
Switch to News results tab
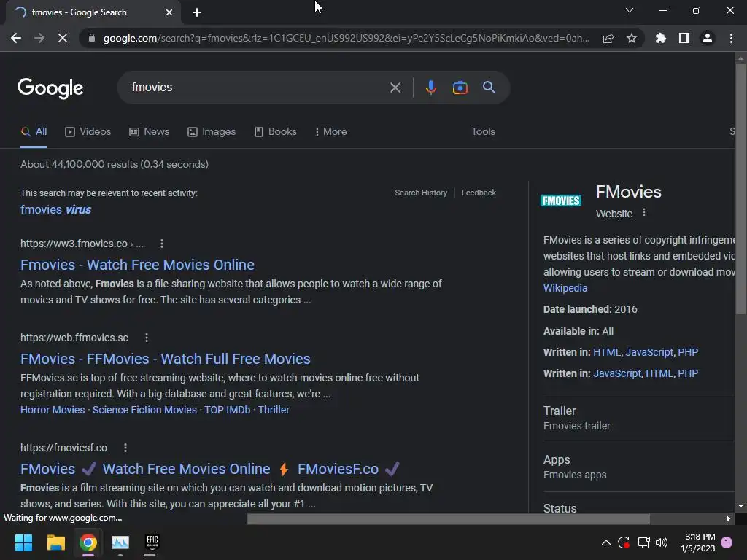click(x=149, y=132)
